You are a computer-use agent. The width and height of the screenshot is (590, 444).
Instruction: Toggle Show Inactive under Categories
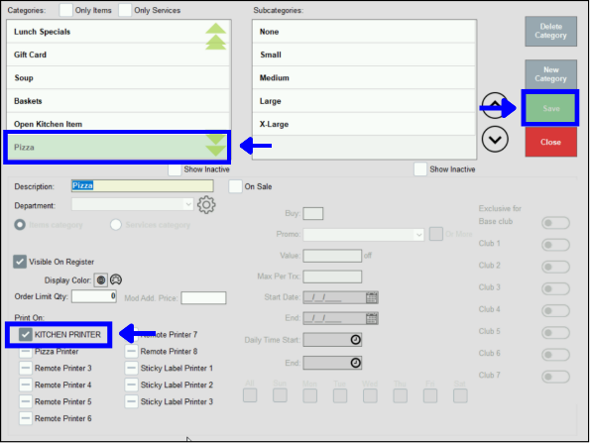coord(175,169)
